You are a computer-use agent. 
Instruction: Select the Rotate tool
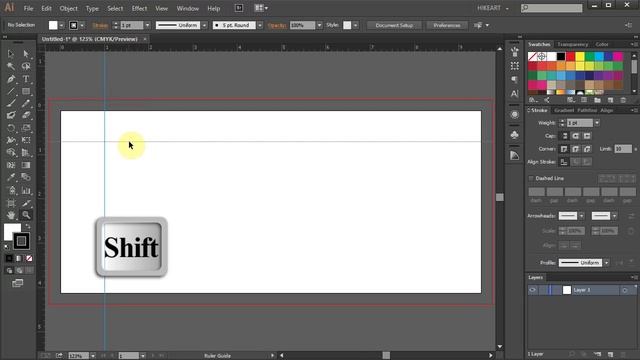pos(11,128)
